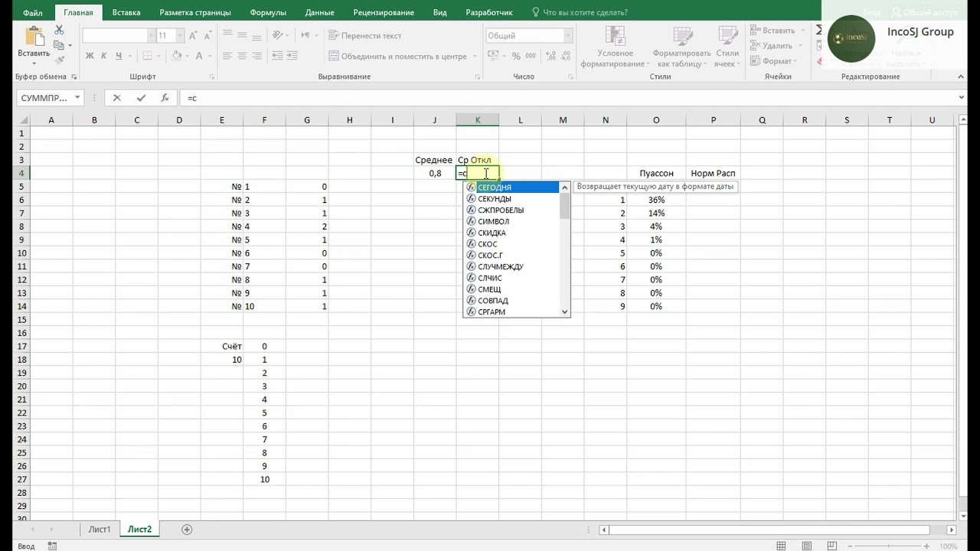Viewport: 980px width, 551px height.
Task: Switch to the Рецензирование tab
Action: tap(384, 13)
